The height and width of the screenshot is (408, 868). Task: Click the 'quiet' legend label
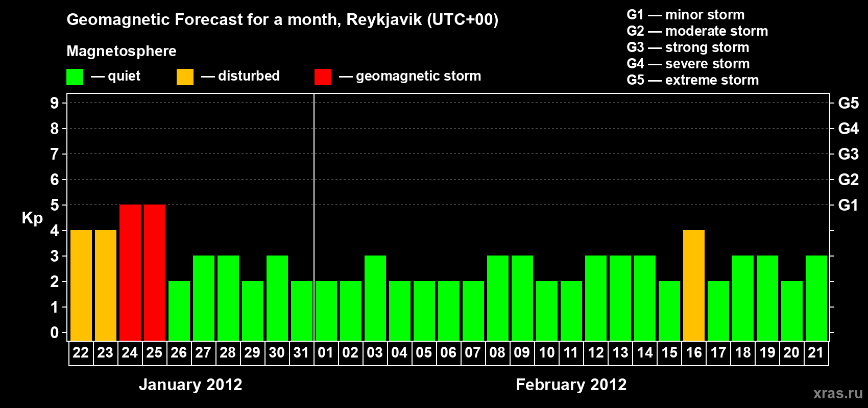click(x=124, y=76)
